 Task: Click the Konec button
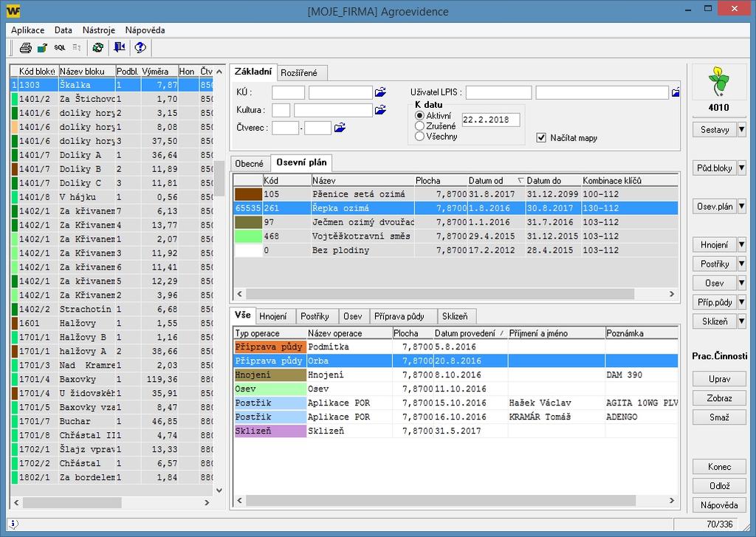(x=719, y=467)
